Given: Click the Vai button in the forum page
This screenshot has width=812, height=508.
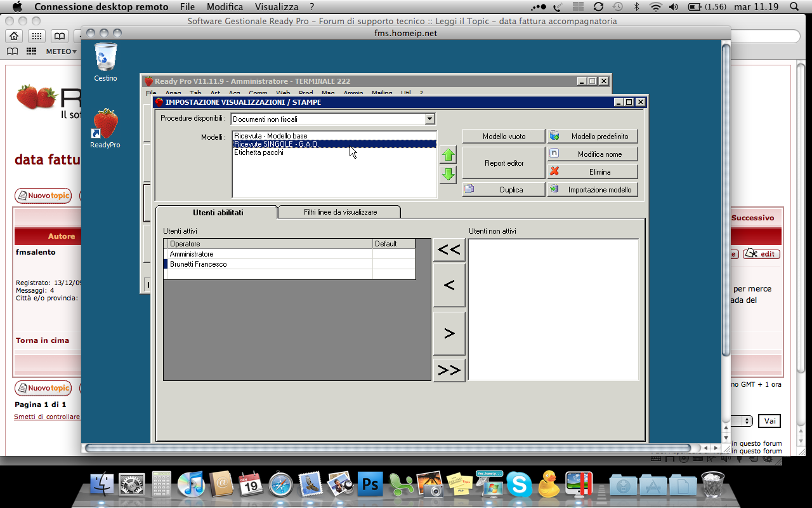Looking at the screenshot, I should 769,421.
